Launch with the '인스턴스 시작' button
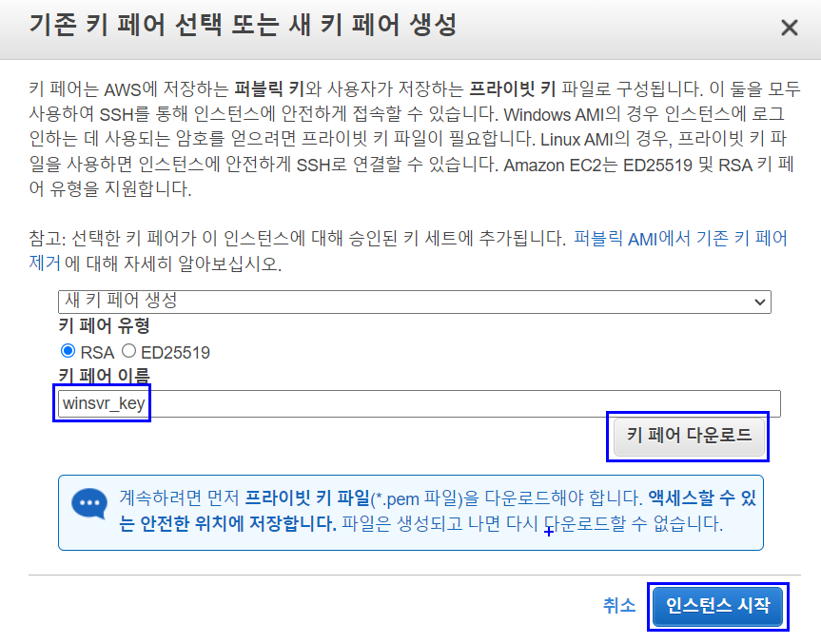This screenshot has width=821, height=644. coord(717,606)
